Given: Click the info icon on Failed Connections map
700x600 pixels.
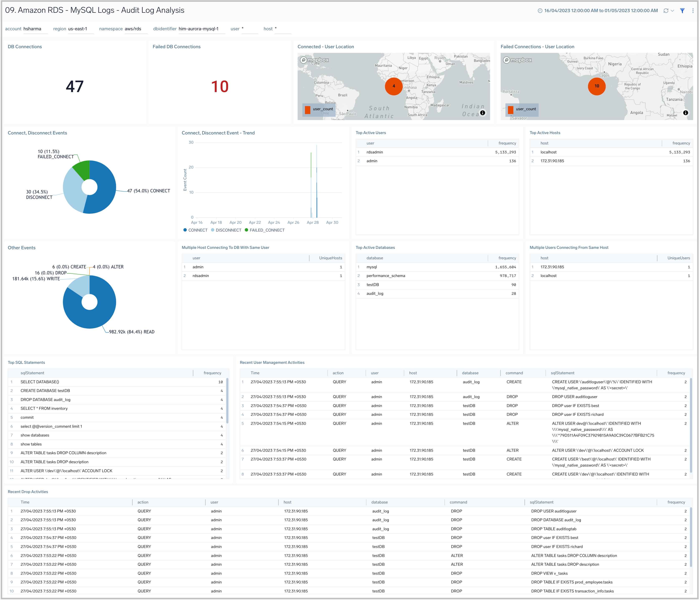Looking at the screenshot, I should pyautogui.click(x=686, y=113).
